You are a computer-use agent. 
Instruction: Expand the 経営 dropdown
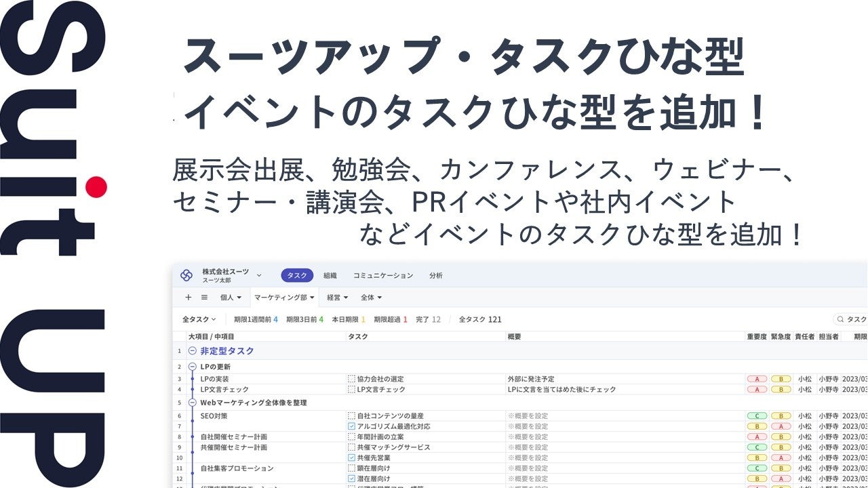(338, 297)
